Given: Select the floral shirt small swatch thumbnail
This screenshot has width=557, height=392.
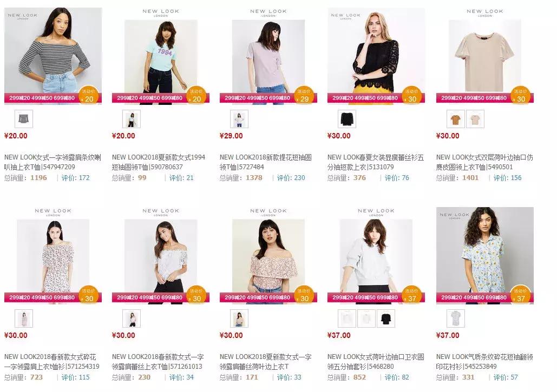Looking at the screenshot, I should click(x=456, y=318).
